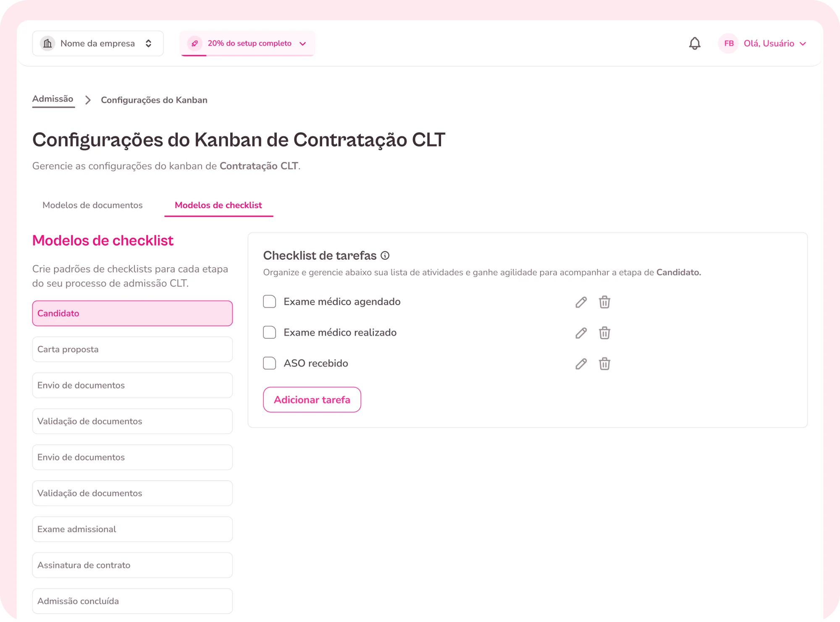
Task: Click the notifications bell icon
Action: click(695, 44)
